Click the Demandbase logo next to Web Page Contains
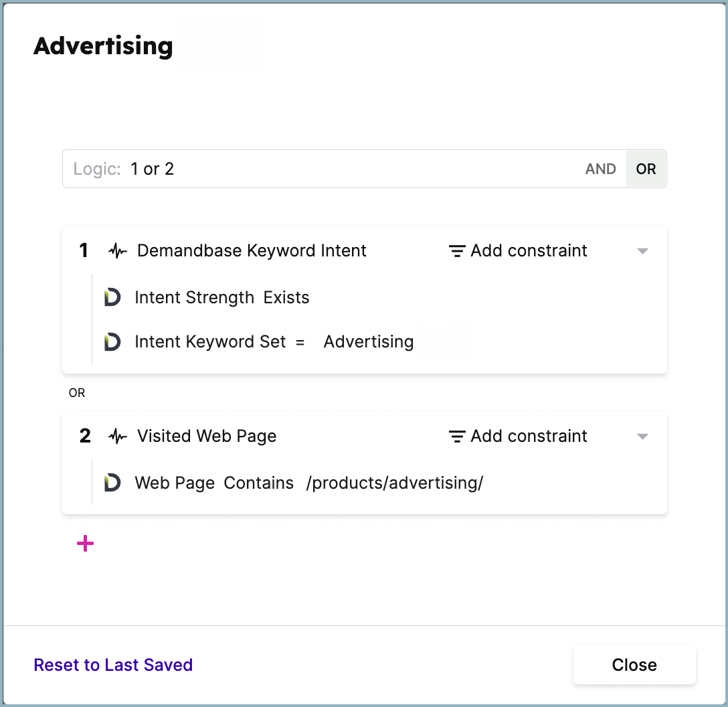The width and height of the screenshot is (728, 707). coord(112,483)
